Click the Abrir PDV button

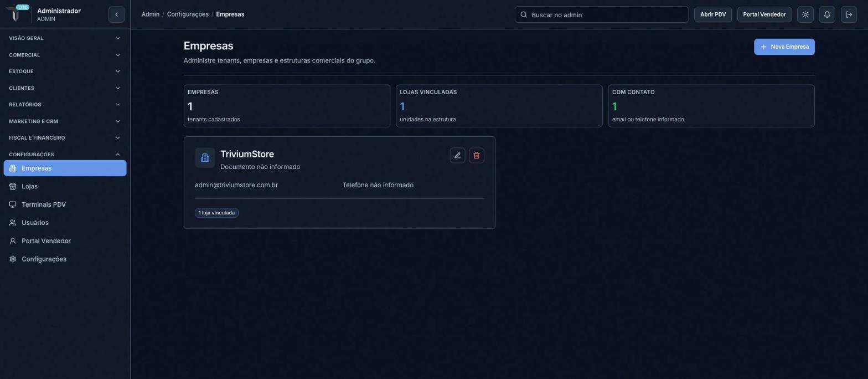[712, 14]
